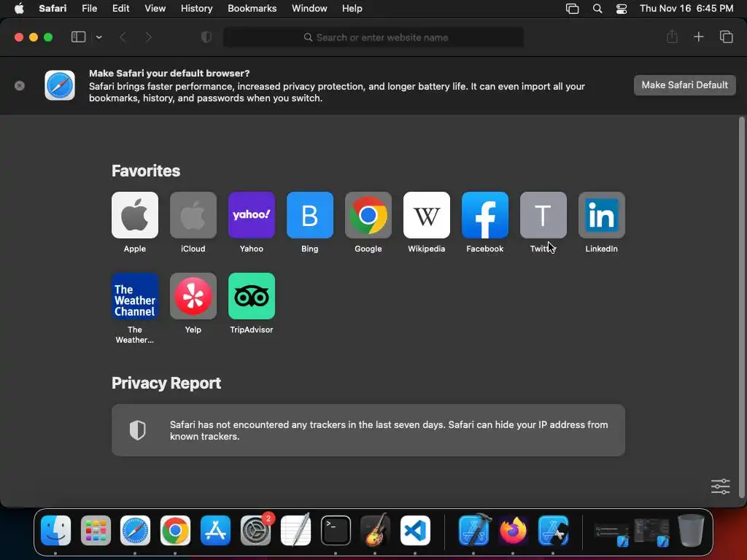This screenshot has height=560, width=747.
Task: Open Xcode from the Dock
Action: tap(474, 529)
